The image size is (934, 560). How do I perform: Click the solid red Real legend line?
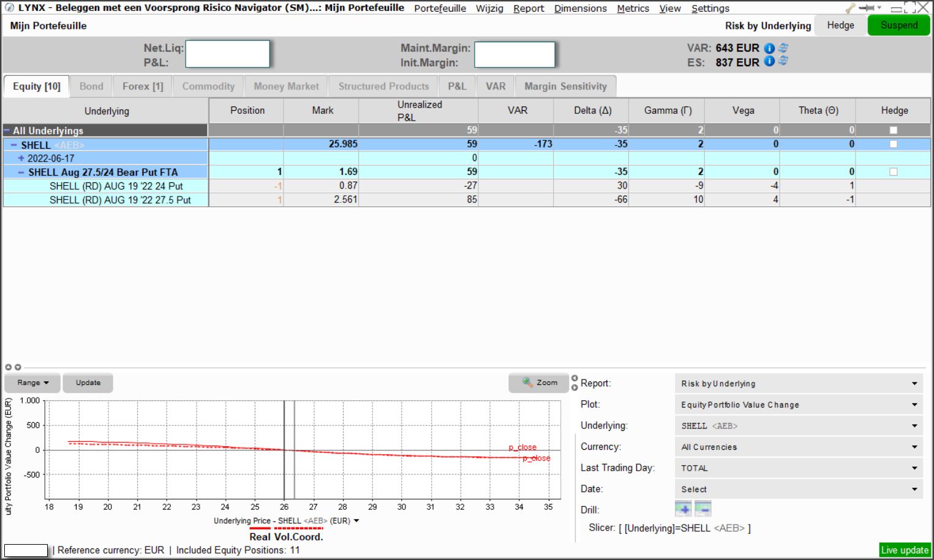(x=260, y=528)
